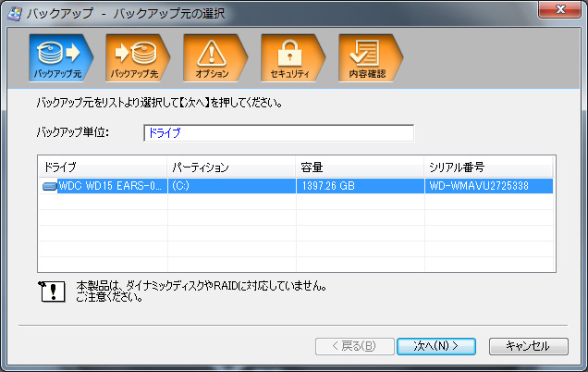
Task: Open the セキュリティ lock step icon
Action: click(293, 57)
